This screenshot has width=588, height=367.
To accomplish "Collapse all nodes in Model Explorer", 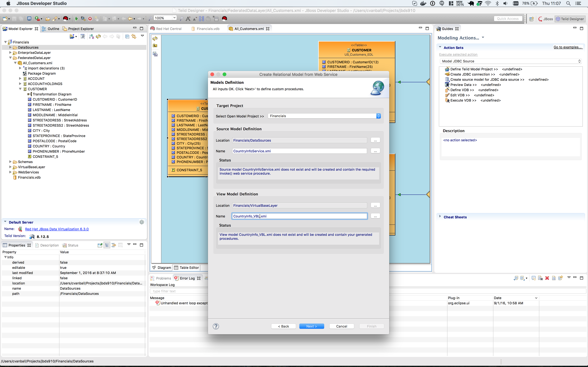I will pos(127,36).
